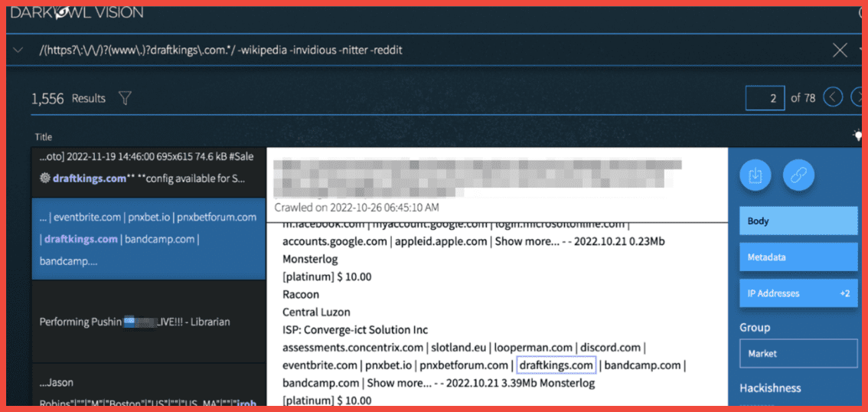
Task: Switch to the Body tab
Action: point(798,221)
